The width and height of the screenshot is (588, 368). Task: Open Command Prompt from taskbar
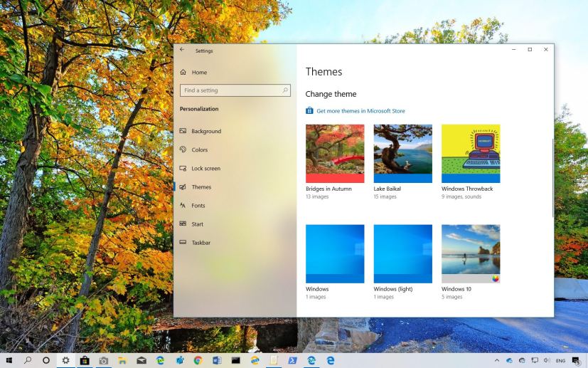(x=236, y=360)
